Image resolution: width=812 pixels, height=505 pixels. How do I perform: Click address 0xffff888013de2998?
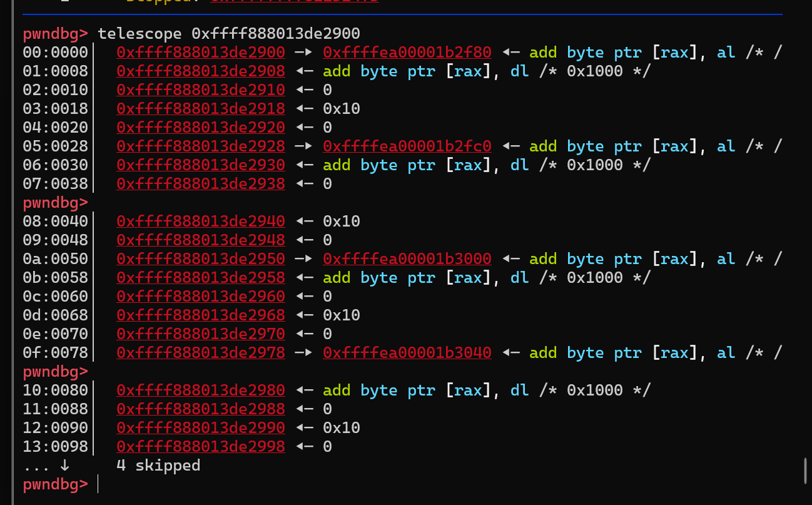coord(200,447)
